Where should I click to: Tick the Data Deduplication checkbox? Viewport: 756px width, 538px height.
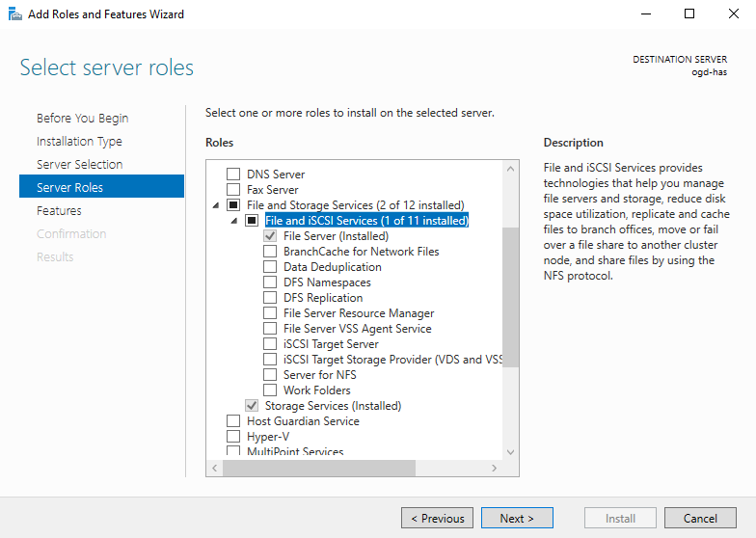coord(270,267)
